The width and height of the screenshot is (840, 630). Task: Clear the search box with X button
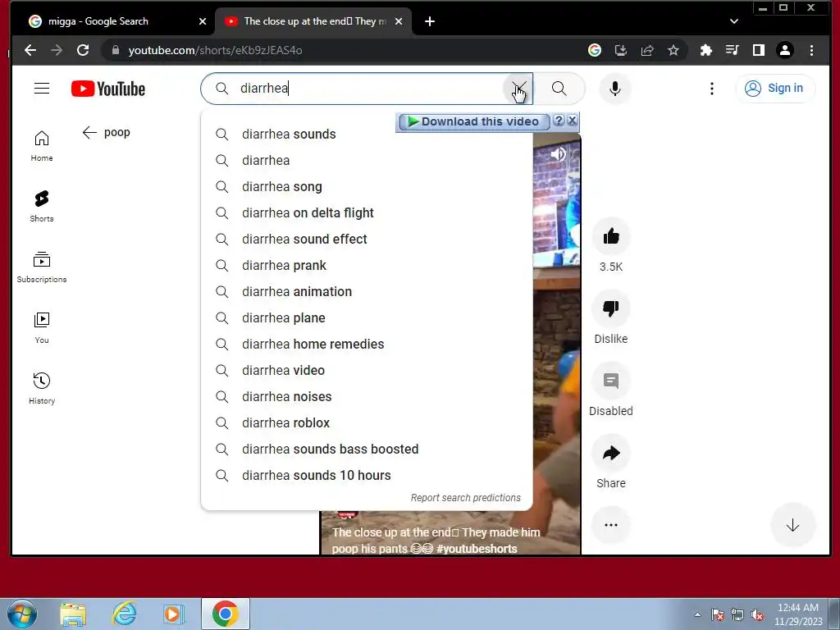tap(518, 89)
